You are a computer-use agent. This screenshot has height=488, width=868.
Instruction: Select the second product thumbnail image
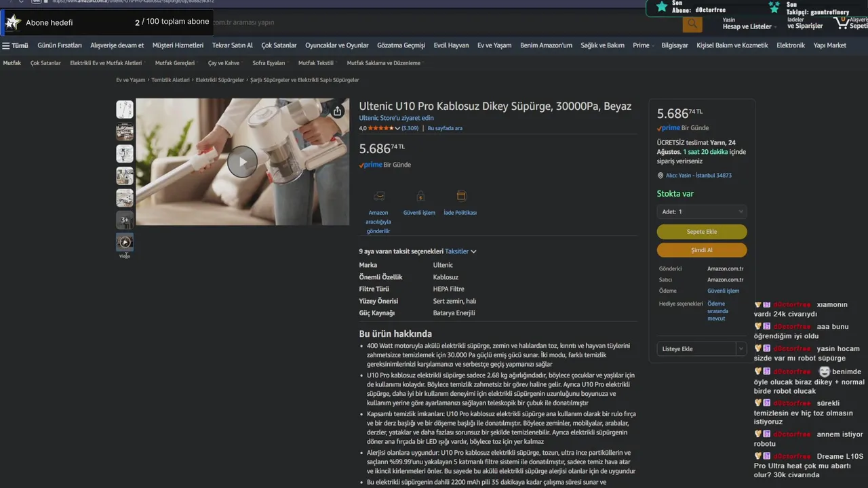click(125, 131)
